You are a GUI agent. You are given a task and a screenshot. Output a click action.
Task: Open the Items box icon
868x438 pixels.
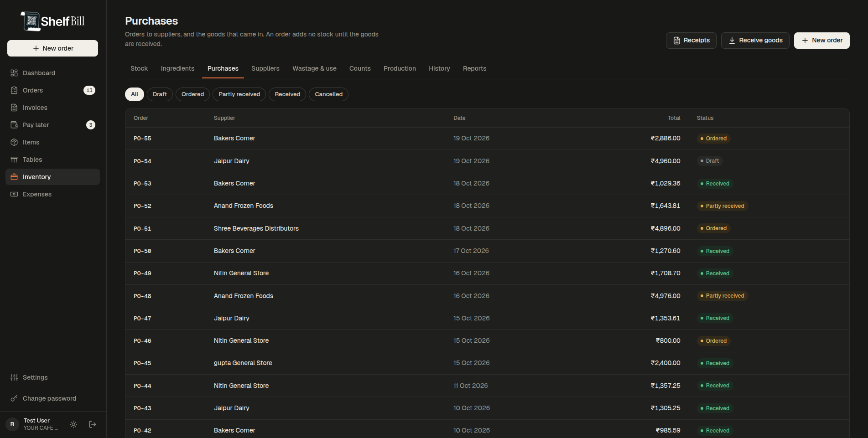(14, 142)
